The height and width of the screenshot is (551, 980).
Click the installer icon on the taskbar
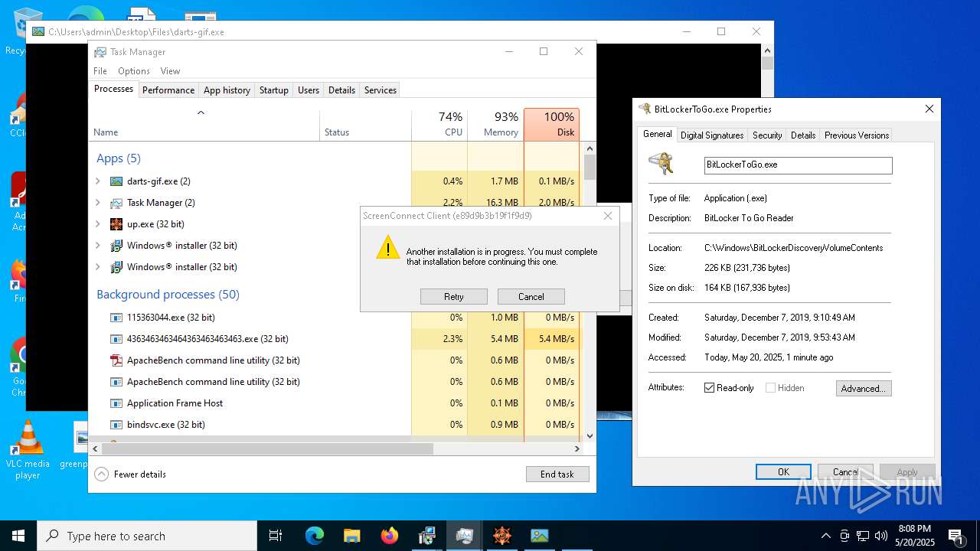(x=426, y=536)
